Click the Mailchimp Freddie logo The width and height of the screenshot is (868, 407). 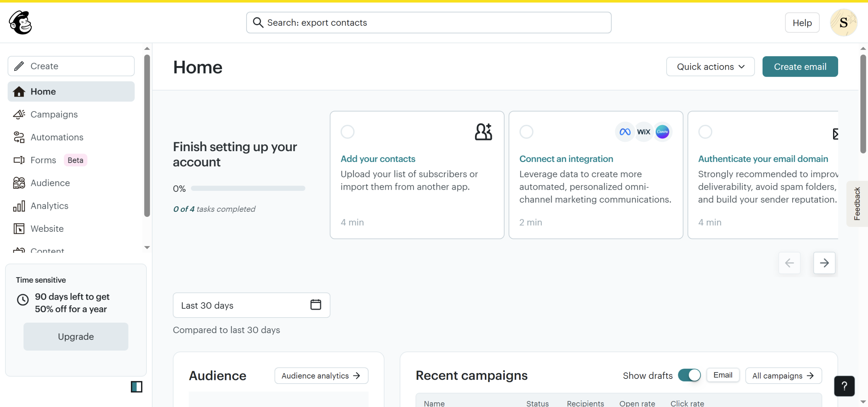20,22
